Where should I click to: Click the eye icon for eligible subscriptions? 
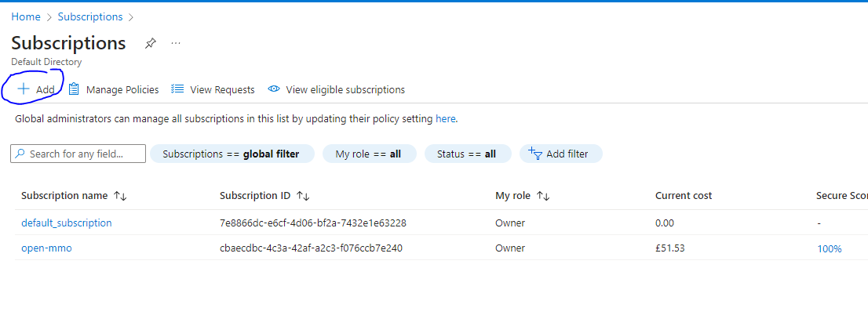point(273,89)
